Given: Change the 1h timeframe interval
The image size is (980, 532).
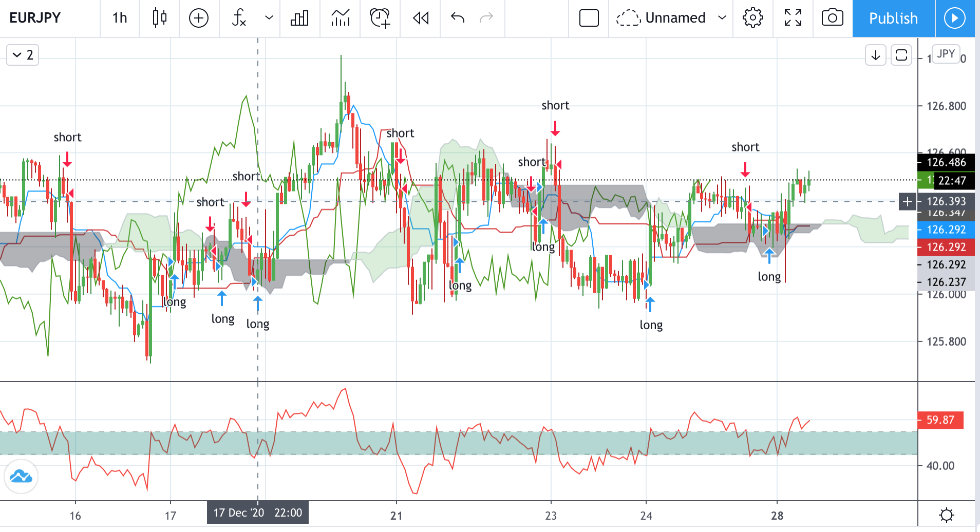Looking at the screenshot, I should pos(120,18).
